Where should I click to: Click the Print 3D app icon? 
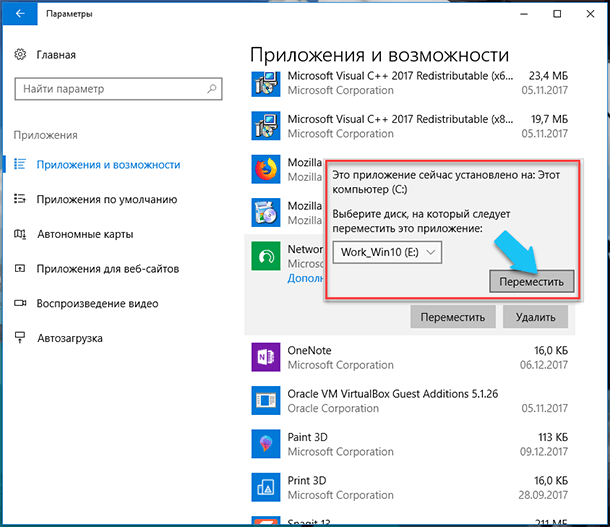tap(266, 487)
